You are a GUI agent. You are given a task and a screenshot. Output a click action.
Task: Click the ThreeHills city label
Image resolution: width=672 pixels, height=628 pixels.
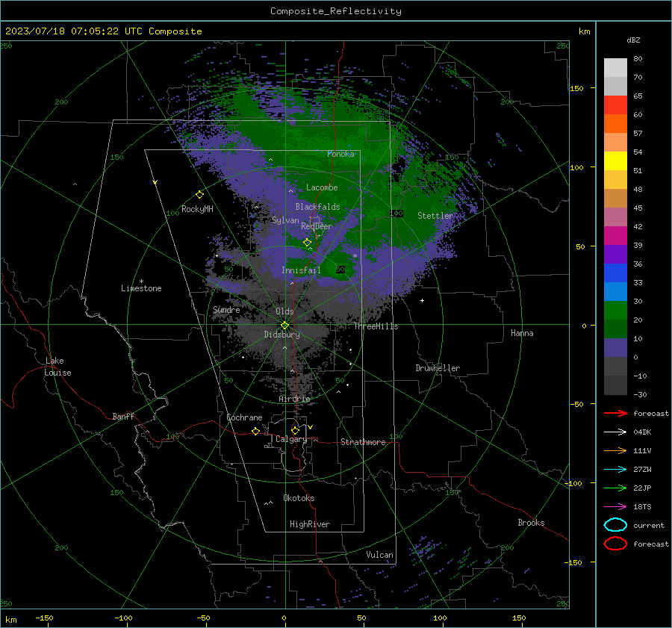click(x=376, y=326)
